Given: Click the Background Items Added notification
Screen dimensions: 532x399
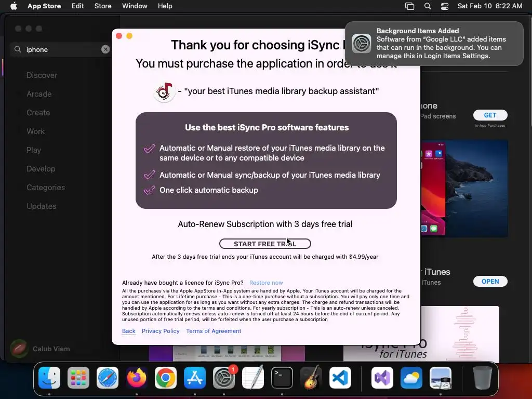Looking at the screenshot, I should (x=434, y=44).
